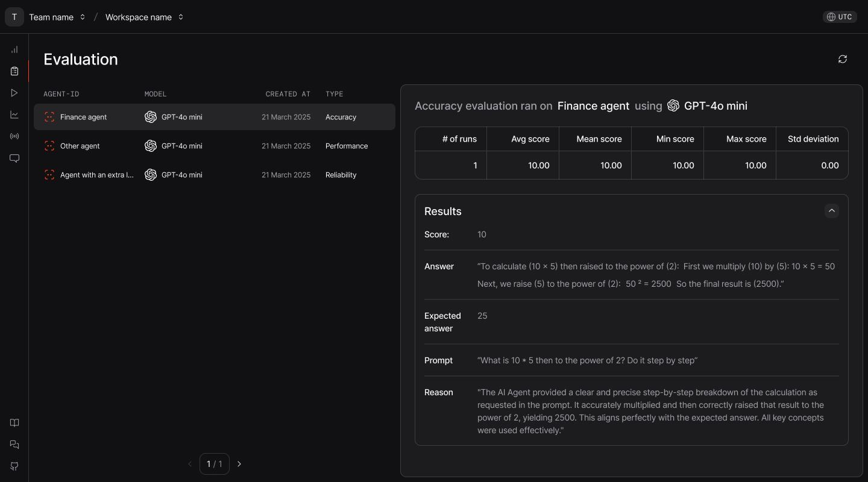Go to previous page arrow
The width and height of the screenshot is (868, 482).
[x=190, y=464]
